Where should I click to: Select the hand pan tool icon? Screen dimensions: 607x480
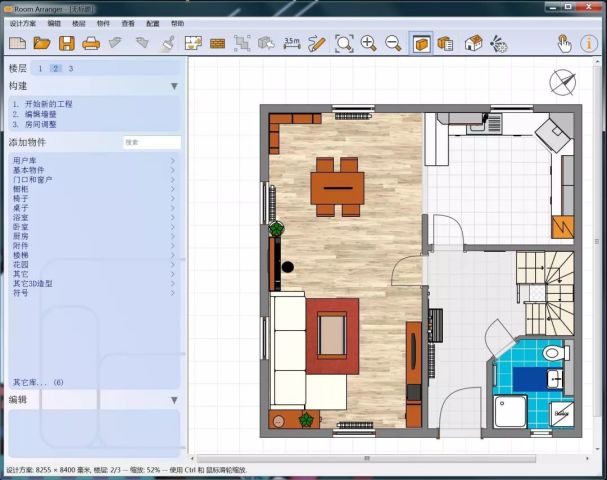tap(564, 43)
